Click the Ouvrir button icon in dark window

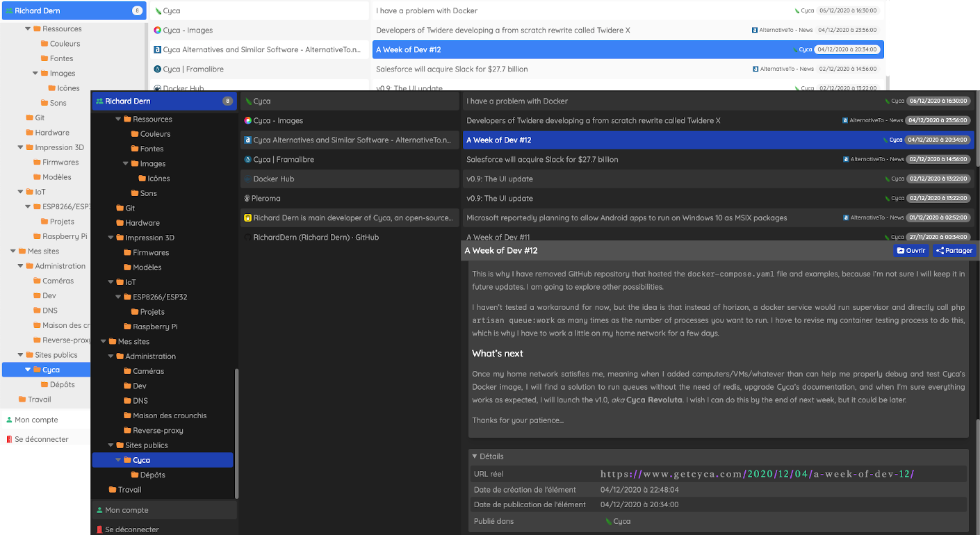tap(901, 251)
